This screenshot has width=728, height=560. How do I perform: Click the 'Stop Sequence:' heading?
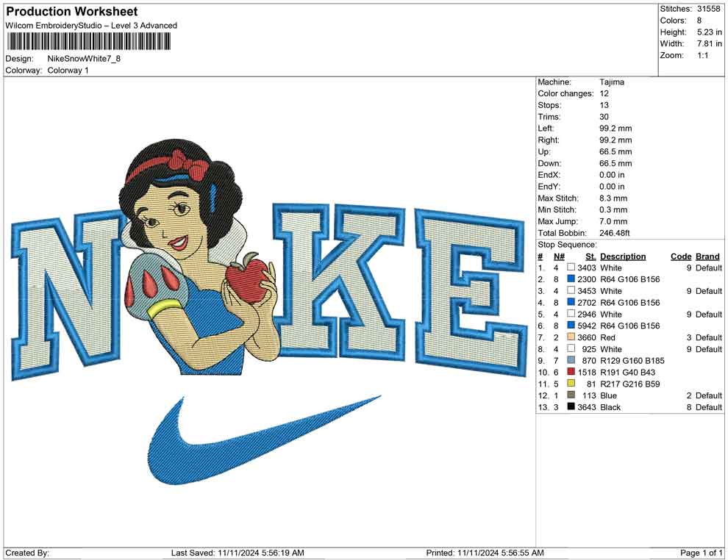tap(567, 245)
